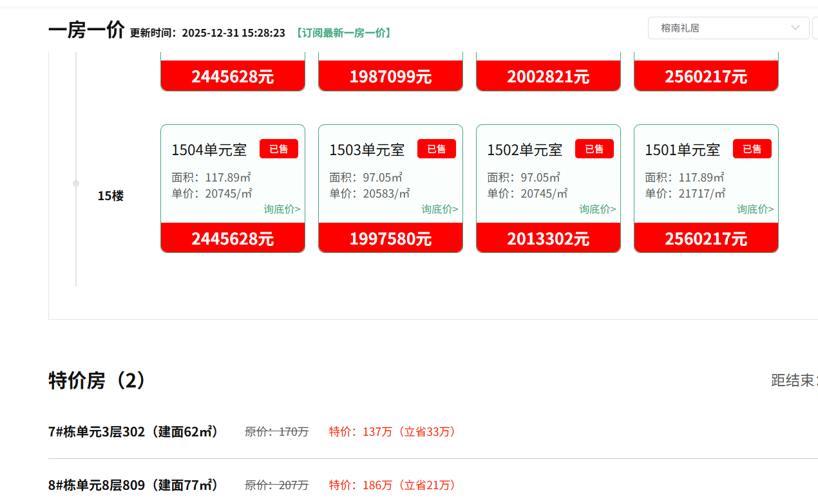Click 询底价 on unit 1501 card

coord(755,209)
